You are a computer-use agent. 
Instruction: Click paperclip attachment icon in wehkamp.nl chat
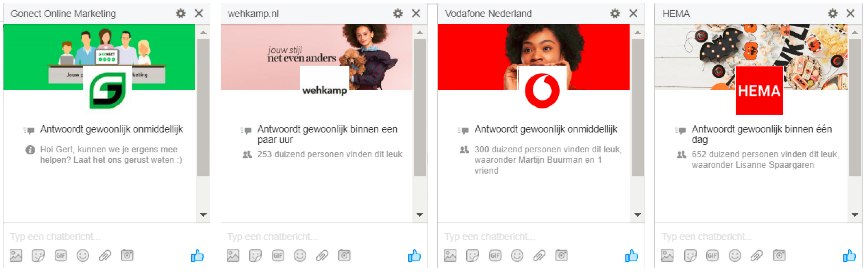click(322, 256)
